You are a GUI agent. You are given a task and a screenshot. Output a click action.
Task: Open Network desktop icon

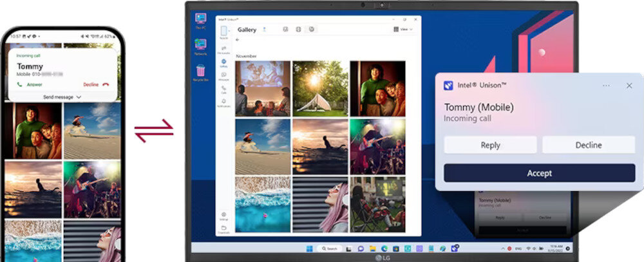201,47
